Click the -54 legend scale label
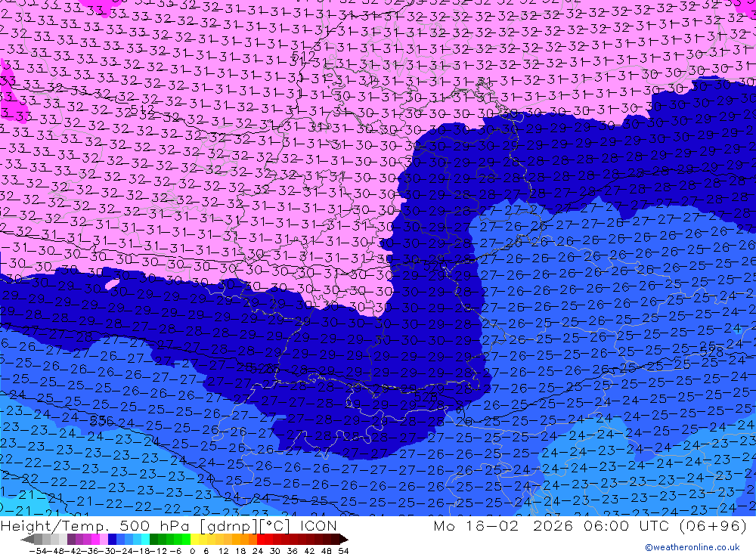The height and width of the screenshot is (554, 756). coord(38,551)
